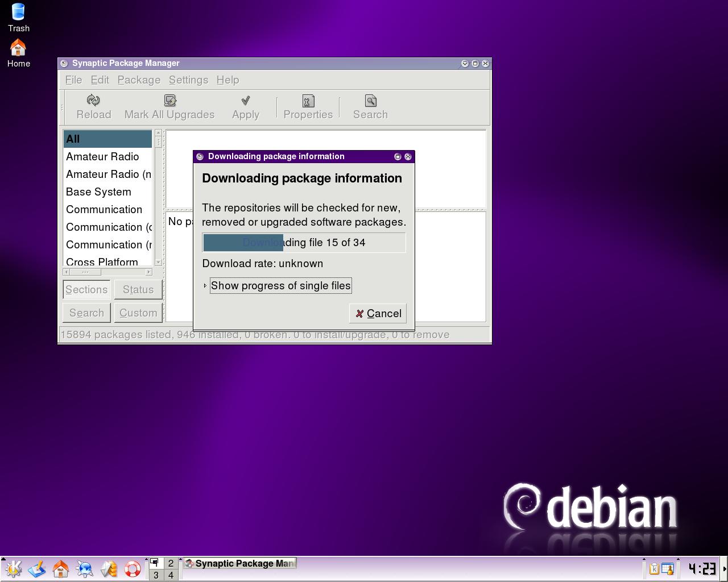
Task: Click the Download rate: unknown text
Action: [x=263, y=264]
